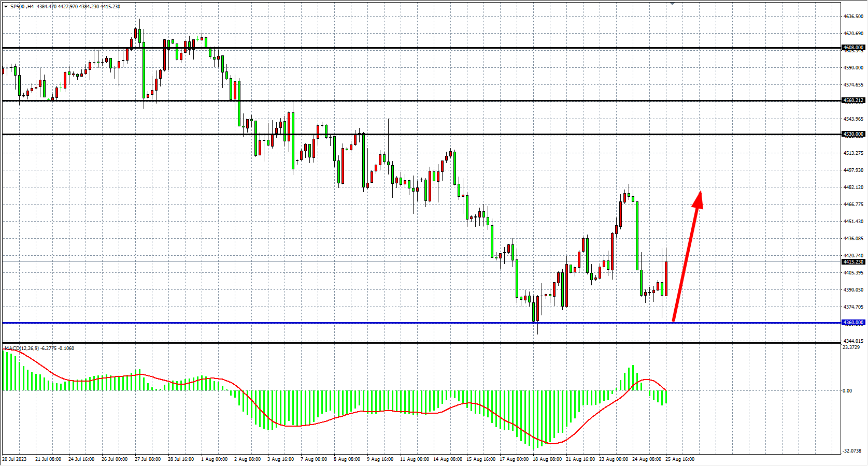The height and width of the screenshot is (466, 868).
Task: Click the chart shift triangle marker at top
Action: pos(672,4)
